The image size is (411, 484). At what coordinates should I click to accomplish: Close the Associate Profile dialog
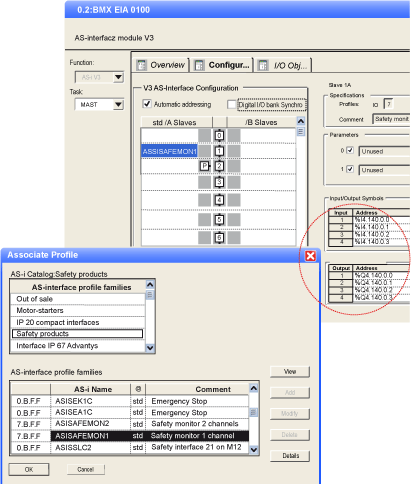point(310,256)
